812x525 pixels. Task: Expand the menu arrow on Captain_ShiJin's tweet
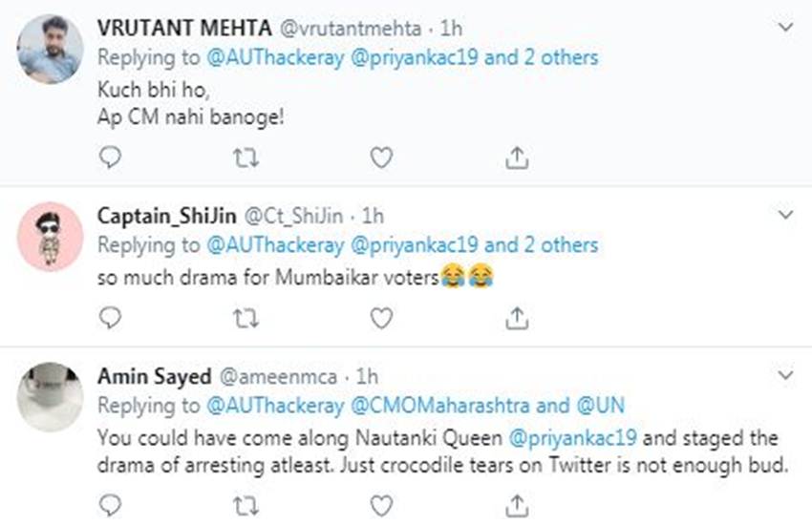point(785,215)
